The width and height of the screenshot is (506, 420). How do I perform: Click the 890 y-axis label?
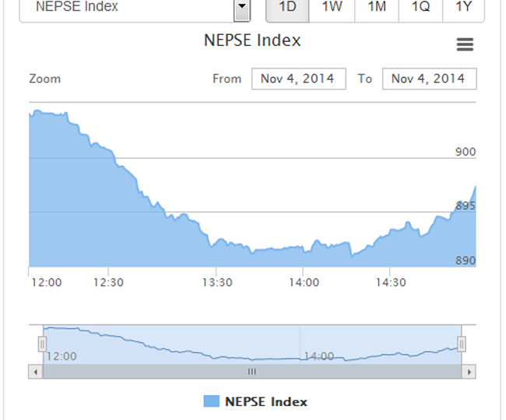(466, 261)
